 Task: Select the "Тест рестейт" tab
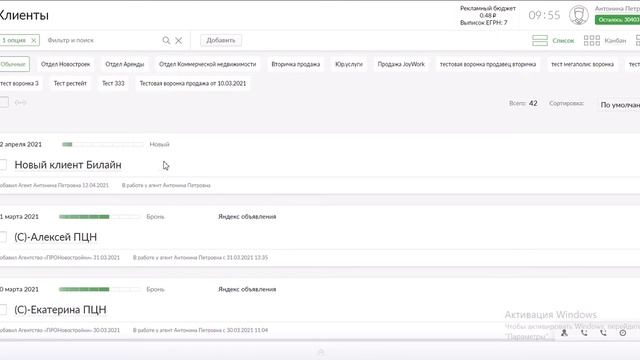tap(70, 83)
